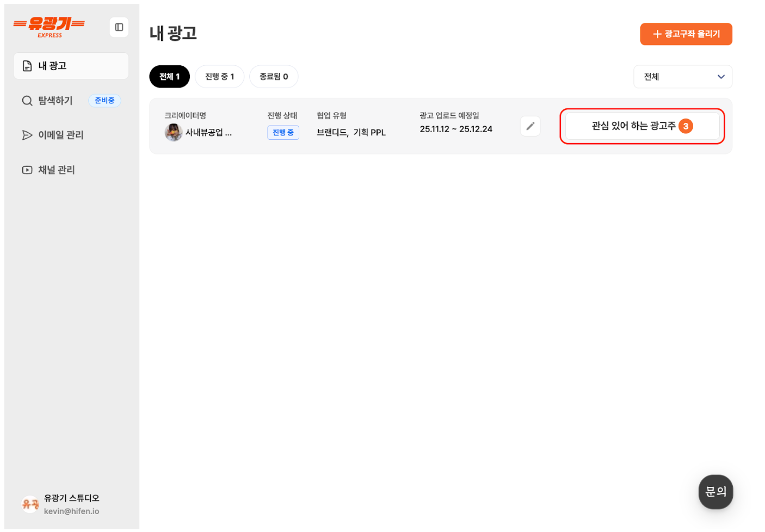Click the creator's profile avatar in ad row
Viewport: 765px width, 532px height.
tap(174, 132)
